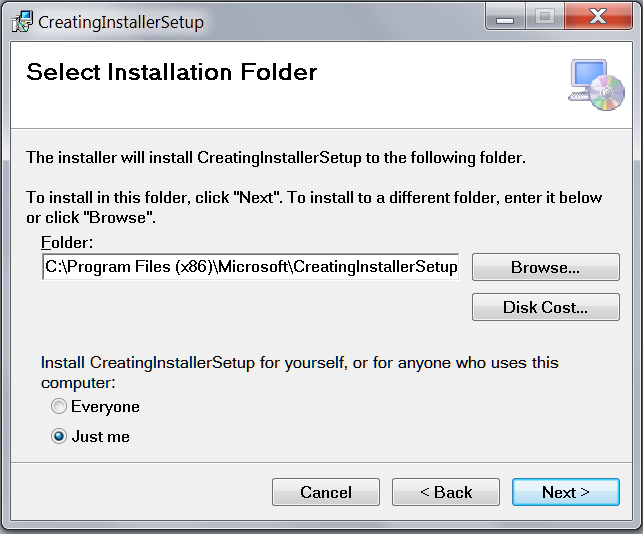
Task: Click the Select Installation Folder heading
Action: point(171,72)
